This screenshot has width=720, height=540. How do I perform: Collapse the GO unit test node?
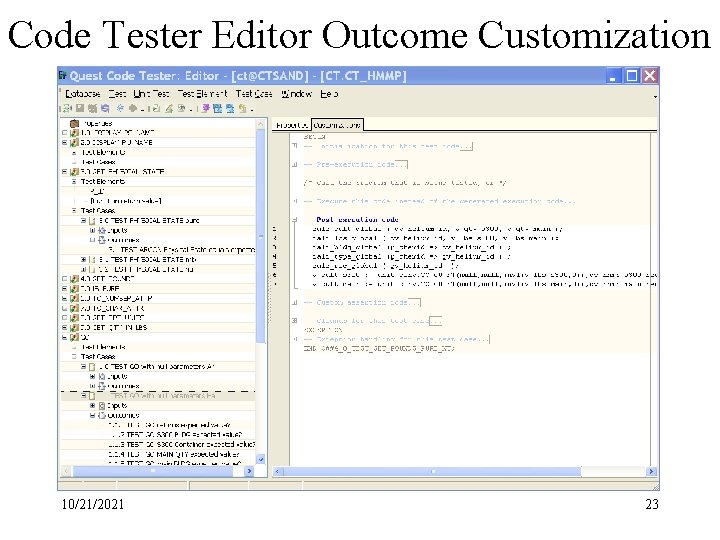(65, 337)
